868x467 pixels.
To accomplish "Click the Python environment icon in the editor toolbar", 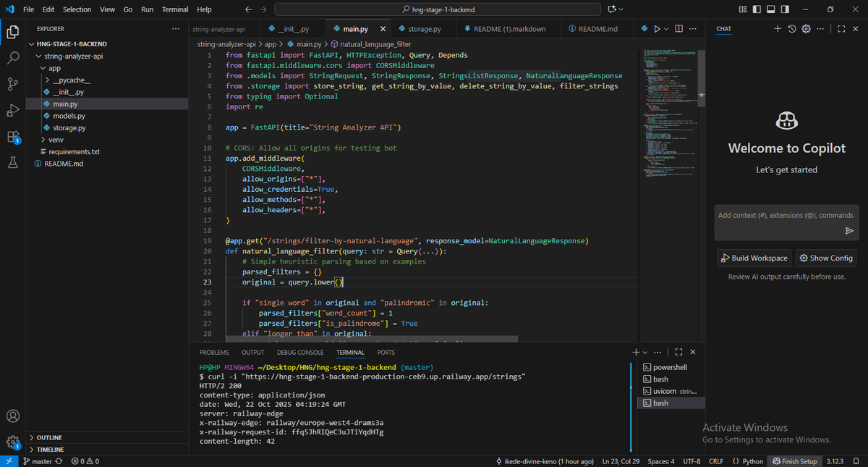I will 643,29.
